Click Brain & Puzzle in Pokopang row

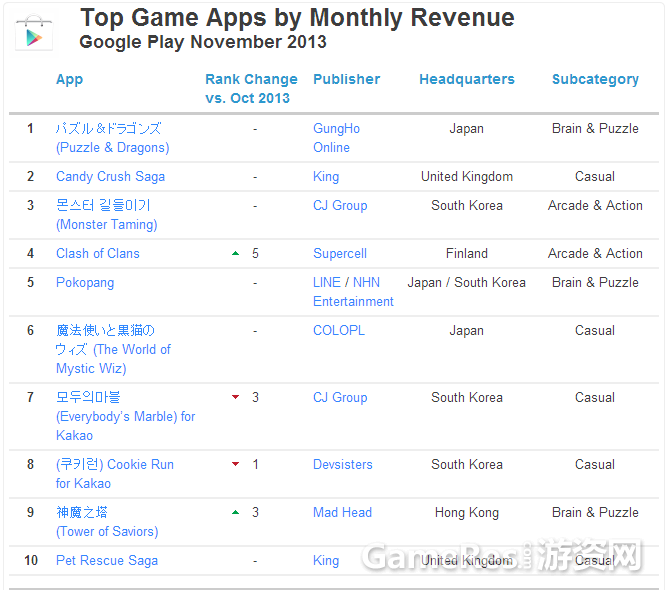pos(595,282)
